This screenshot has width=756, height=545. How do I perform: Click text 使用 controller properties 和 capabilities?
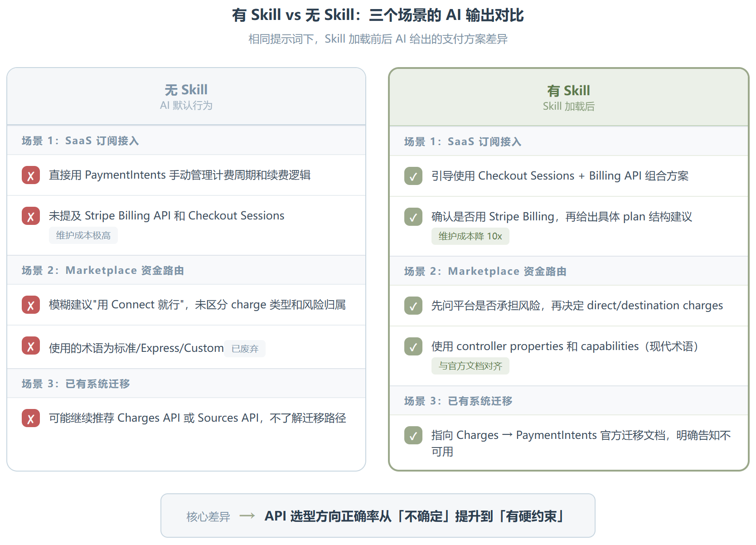[535, 346]
